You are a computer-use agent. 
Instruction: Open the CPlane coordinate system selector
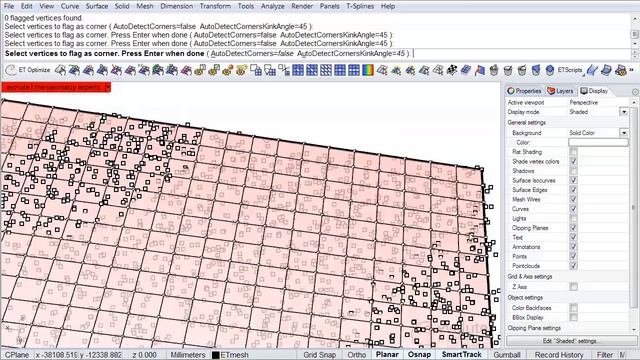point(17,355)
